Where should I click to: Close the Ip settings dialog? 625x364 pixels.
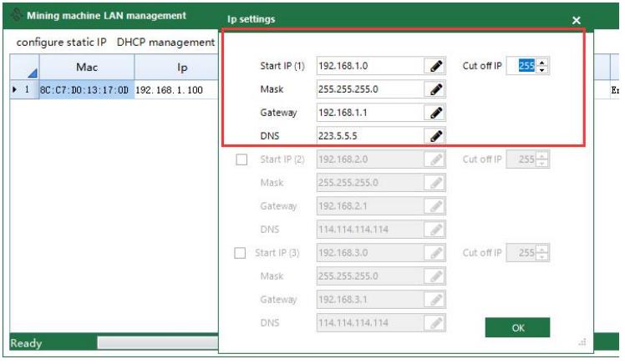point(576,18)
